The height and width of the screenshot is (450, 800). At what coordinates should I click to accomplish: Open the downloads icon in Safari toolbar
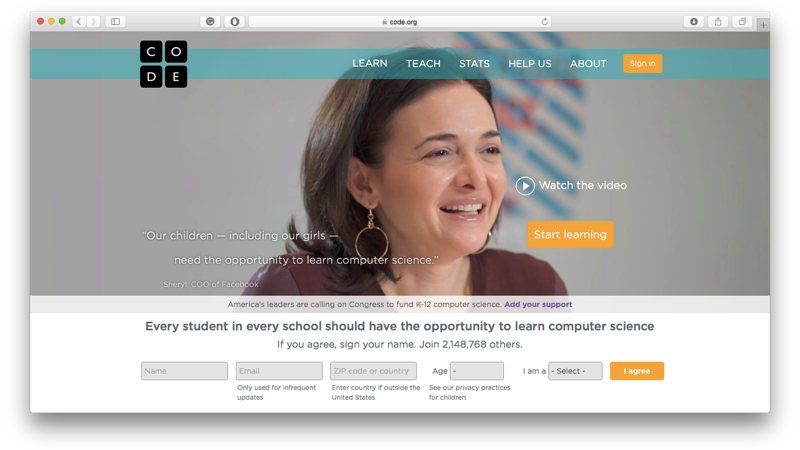(694, 21)
